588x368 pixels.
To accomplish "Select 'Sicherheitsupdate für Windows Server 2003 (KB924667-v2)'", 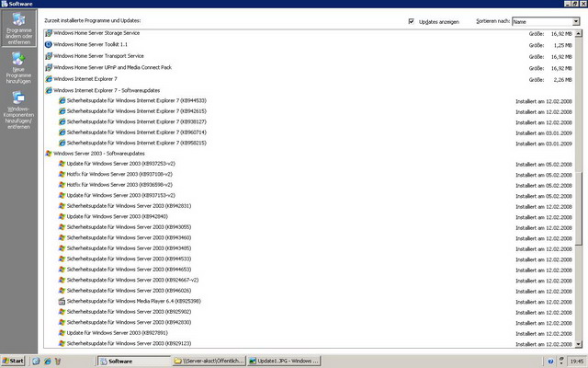I will [x=132, y=280].
